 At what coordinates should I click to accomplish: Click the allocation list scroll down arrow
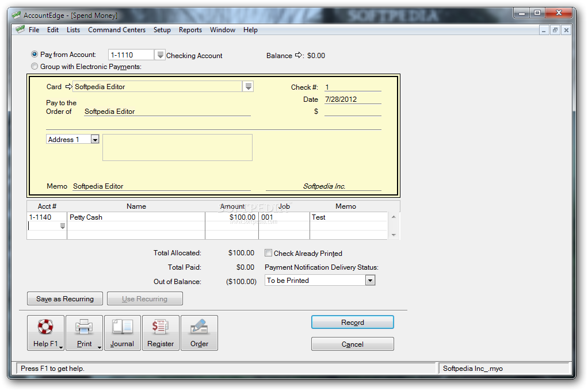coord(394,235)
